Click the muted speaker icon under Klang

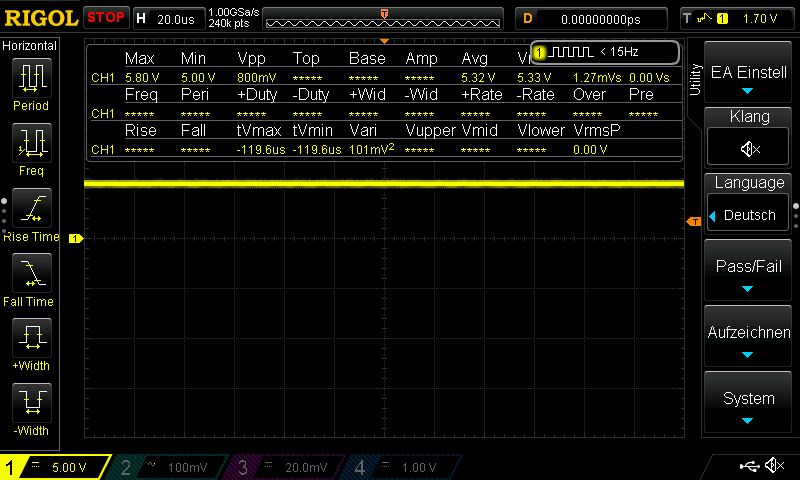coord(749,148)
